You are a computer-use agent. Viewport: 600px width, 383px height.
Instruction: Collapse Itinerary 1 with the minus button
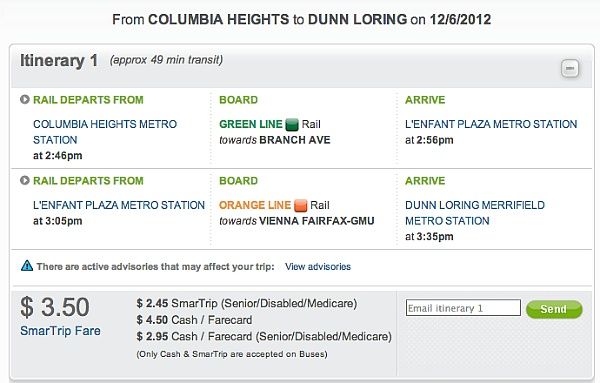click(x=570, y=68)
